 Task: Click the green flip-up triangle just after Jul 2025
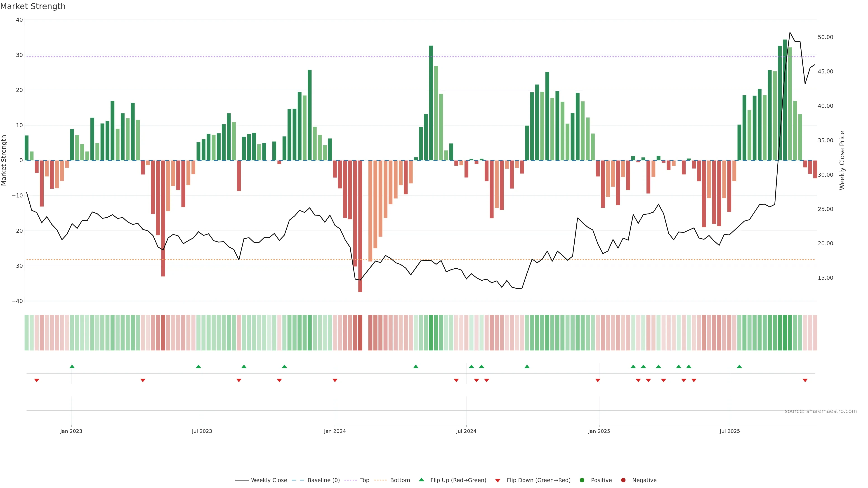(739, 366)
